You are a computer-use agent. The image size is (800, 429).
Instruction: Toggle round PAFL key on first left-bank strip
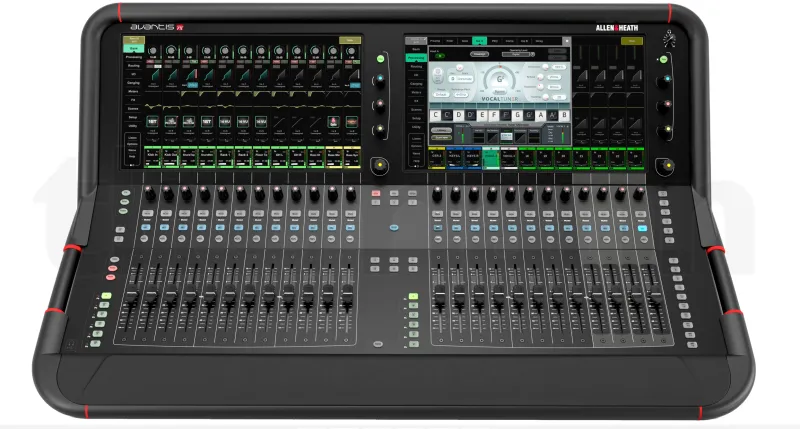click(144, 239)
